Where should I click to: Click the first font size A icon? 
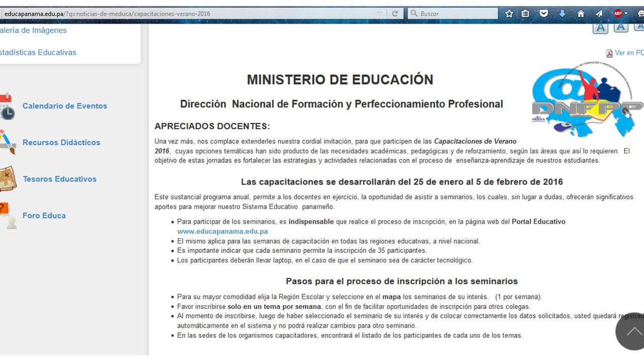point(600,28)
